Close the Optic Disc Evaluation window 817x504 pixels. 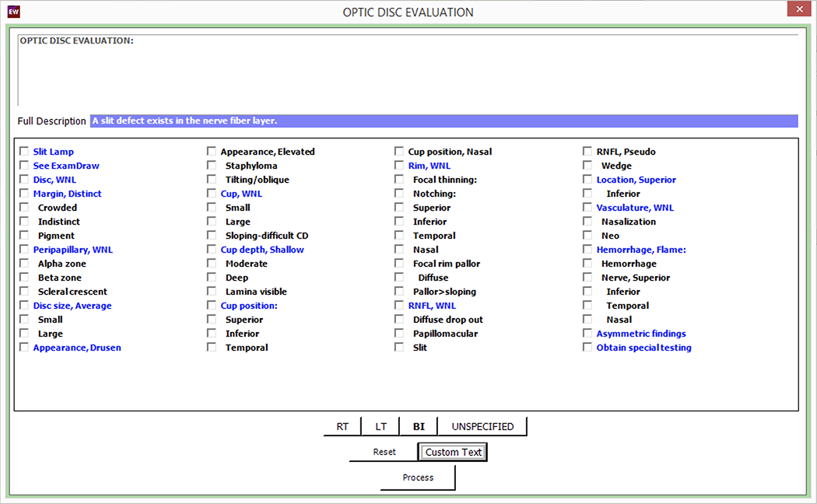798,11
